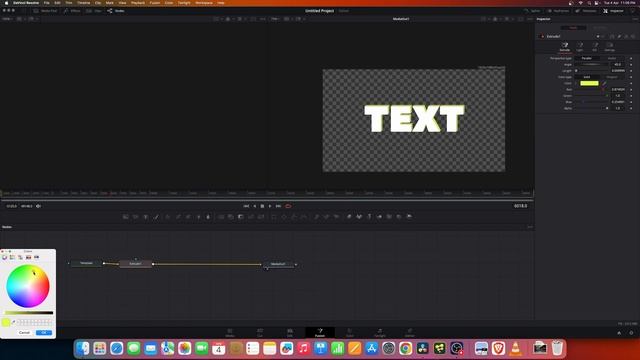Open the Light tab in Inspector
Viewport: 640px width, 360px height.
click(x=580, y=47)
